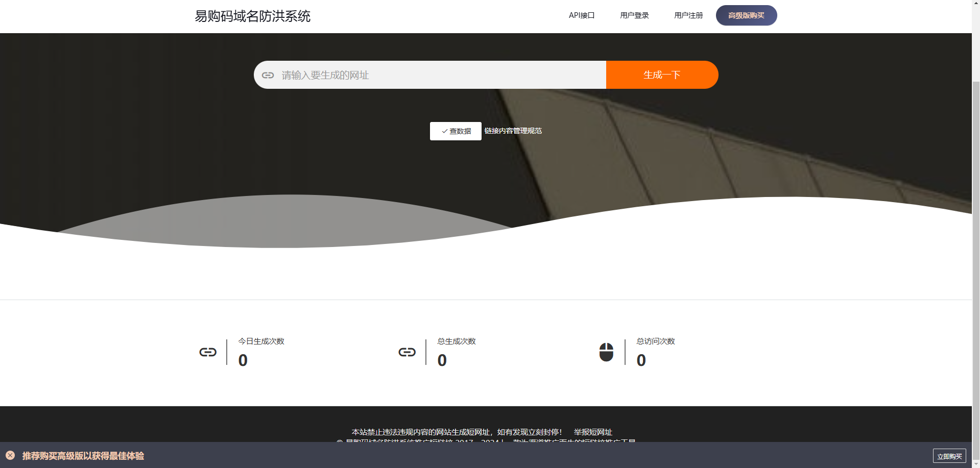Open the API接口 menu item
Viewport: 980px width, 468px height.
582,15
